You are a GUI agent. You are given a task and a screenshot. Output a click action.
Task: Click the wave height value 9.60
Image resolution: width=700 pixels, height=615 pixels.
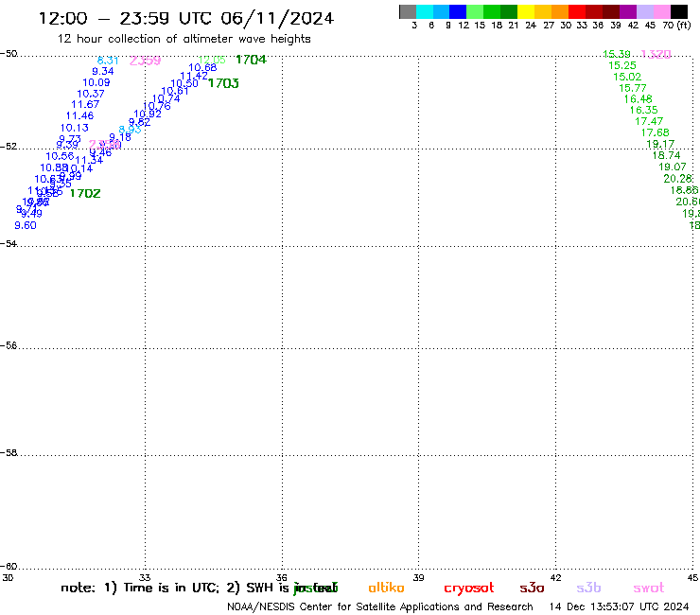[26, 225]
